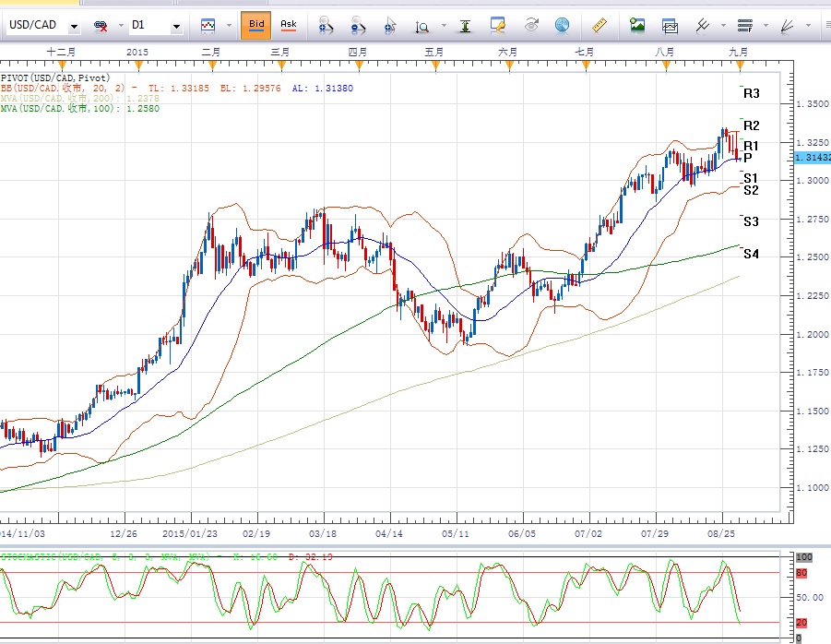Click the S2 pivot level label
Image resolution: width=831 pixels, height=644 pixels.
(751, 190)
